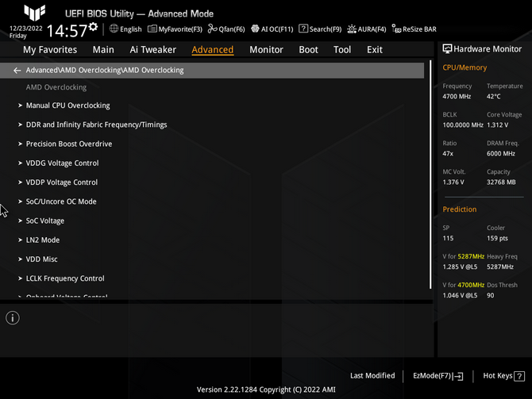Click the Advanced\AMD Overclocking breadcrumb path
The width and height of the screenshot is (532, 399).
point(105,70)
